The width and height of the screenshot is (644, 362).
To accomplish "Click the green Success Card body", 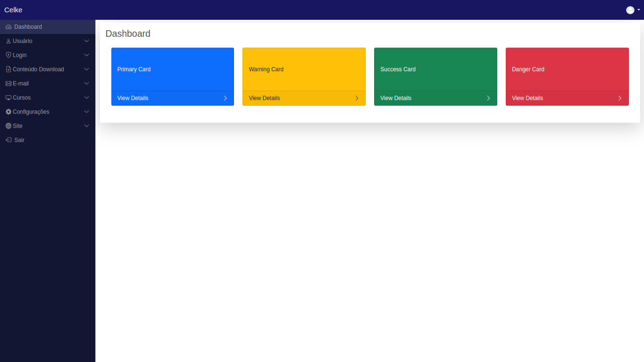I will pos(435,69).
